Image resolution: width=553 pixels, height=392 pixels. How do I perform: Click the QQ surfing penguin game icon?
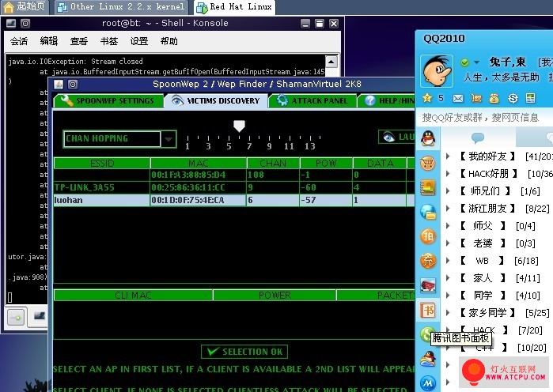(x=428, y=360)
